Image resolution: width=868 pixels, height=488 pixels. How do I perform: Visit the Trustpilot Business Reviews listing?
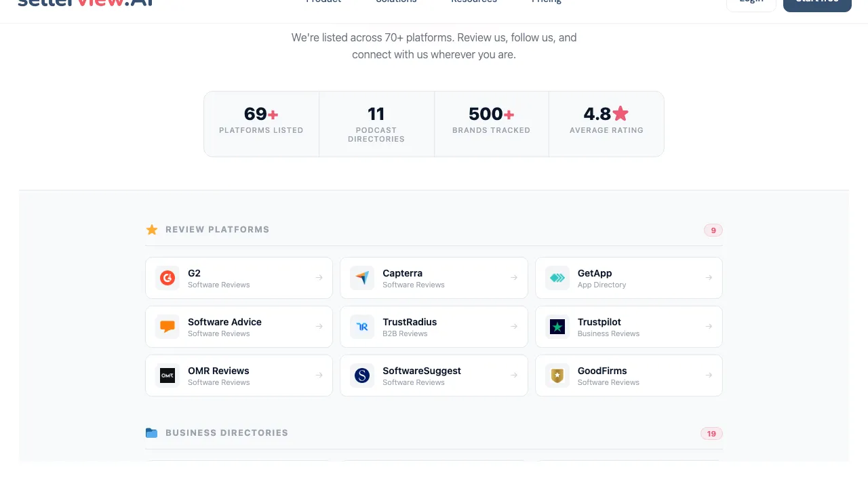click(629, 327)
